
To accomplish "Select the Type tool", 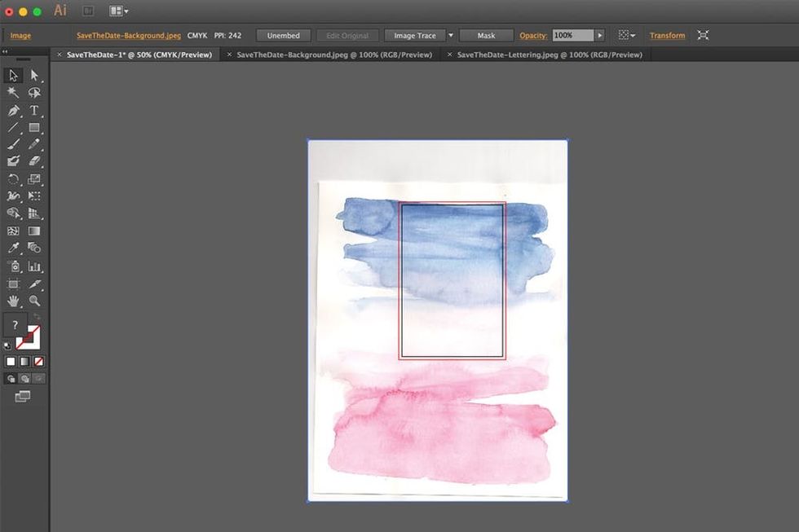I will tap(34, 111).
